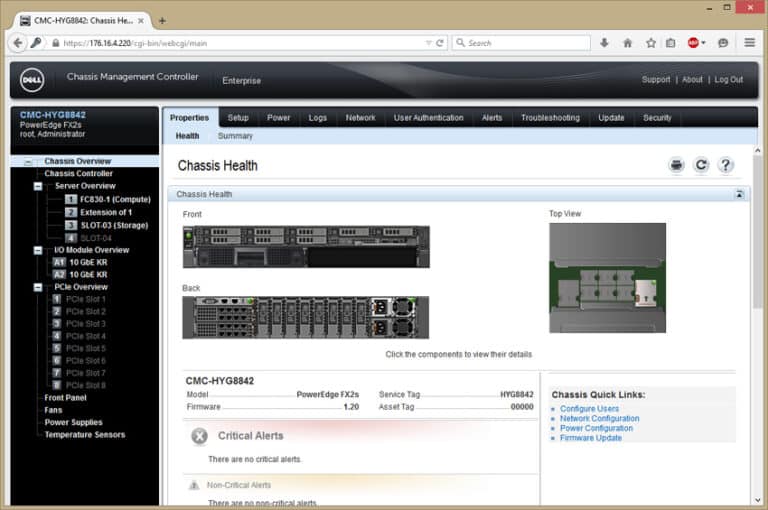Select Power Supplies in tree
The width and height of the screenshot is (768, 510).
(73, 422)
